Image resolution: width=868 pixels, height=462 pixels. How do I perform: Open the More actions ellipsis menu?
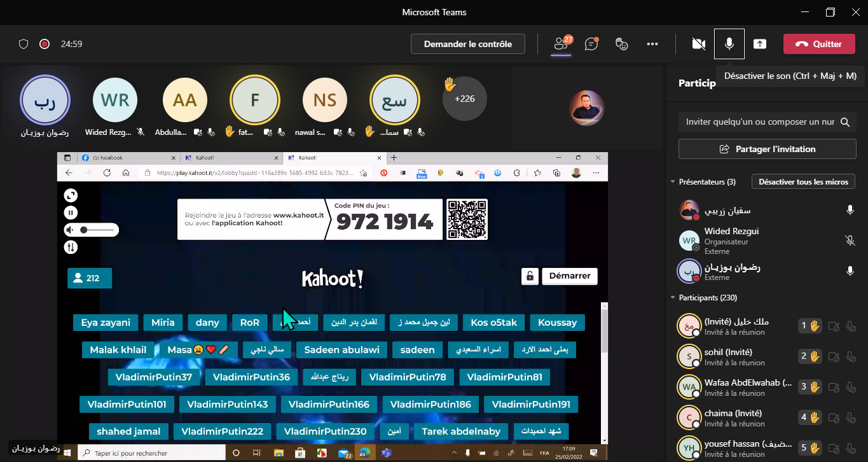coord(652,44)
